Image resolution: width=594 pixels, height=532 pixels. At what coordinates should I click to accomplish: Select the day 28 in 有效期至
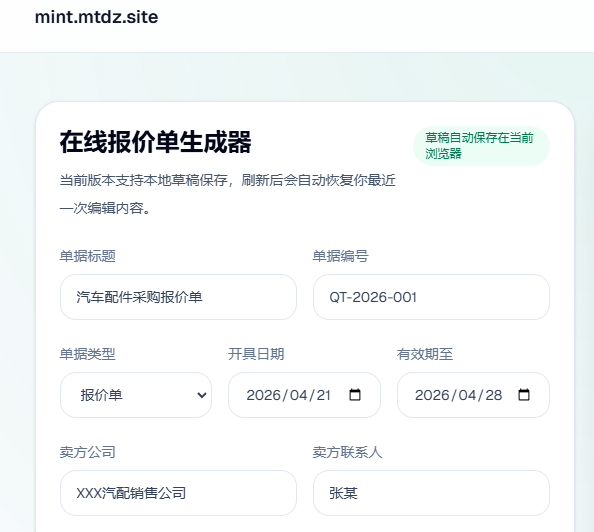pos(494,395)
